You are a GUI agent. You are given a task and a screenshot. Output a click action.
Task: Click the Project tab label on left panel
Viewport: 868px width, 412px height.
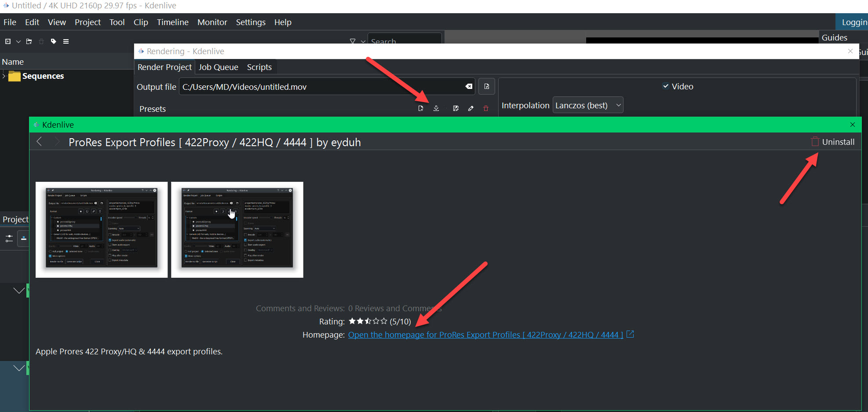[15, 219]
